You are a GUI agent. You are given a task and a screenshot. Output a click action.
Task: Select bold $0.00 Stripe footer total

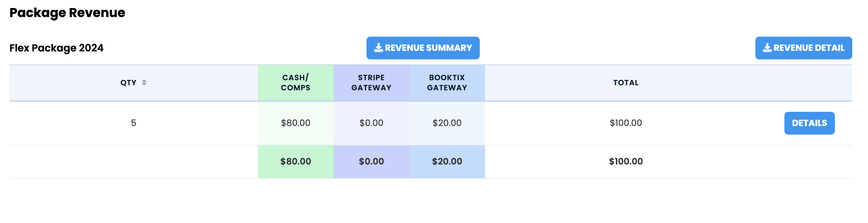pos(371,162)
